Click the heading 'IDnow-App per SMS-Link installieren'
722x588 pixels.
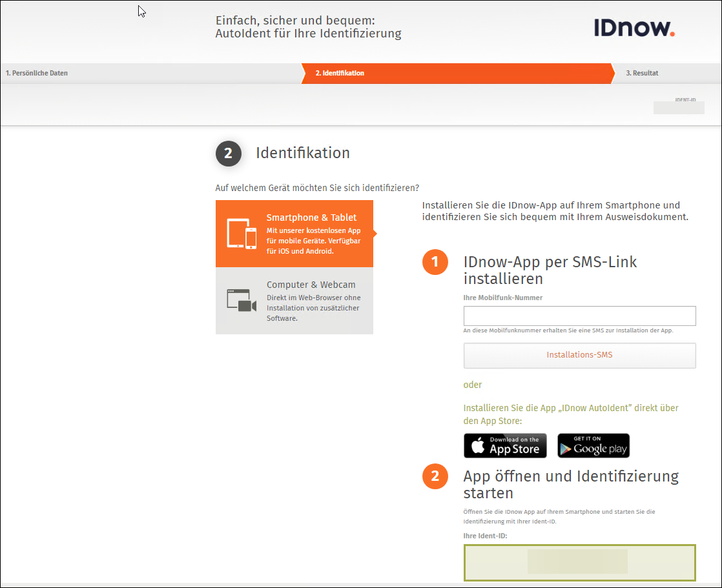(x=550, y=270)
